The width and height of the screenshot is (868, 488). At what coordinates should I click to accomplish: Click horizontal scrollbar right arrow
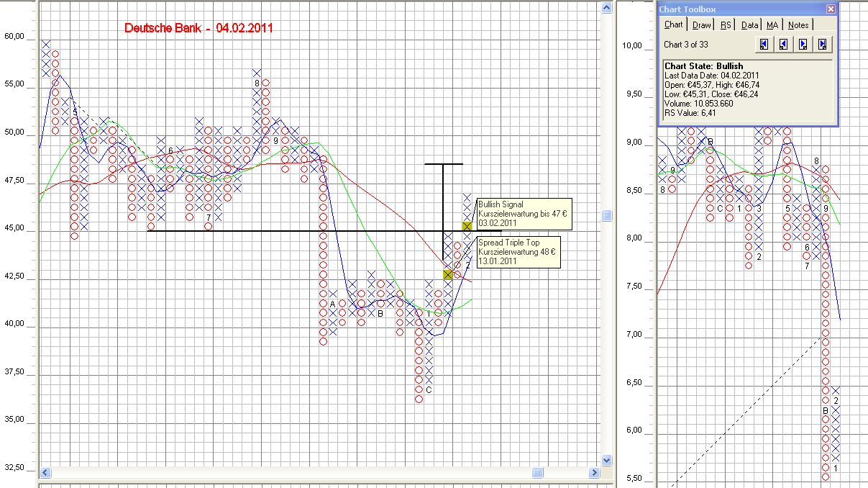click(x=594, y=473)
